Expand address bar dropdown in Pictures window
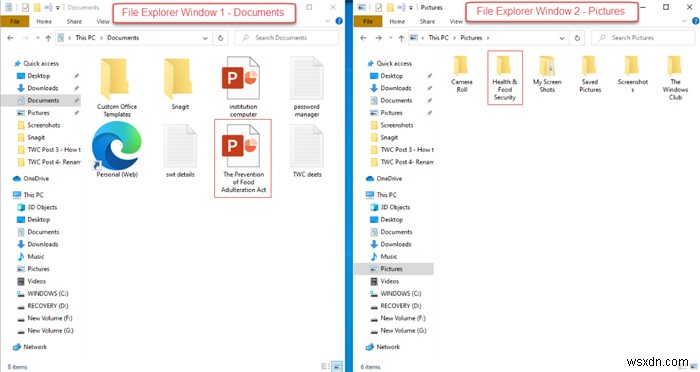This screenshot has height=372, width=700. (562, 38)
